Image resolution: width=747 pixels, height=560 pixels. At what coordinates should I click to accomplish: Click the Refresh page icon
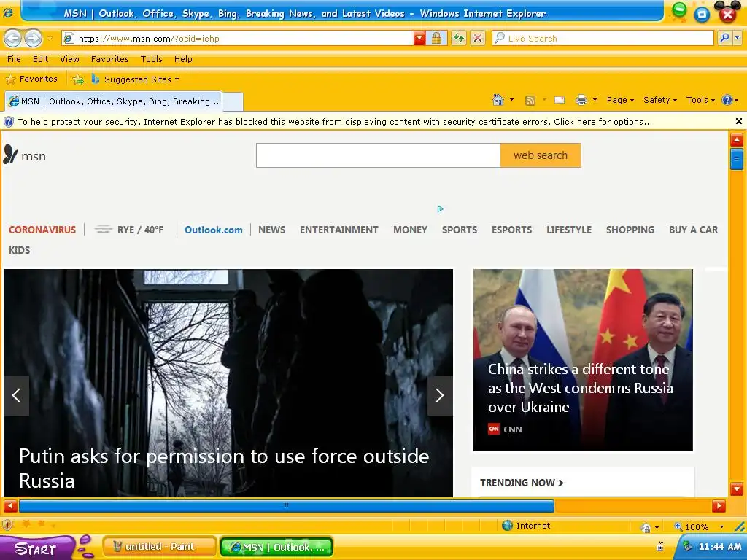tap(459, 39)
